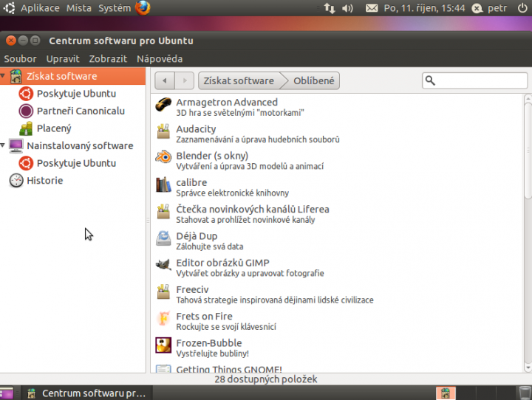Launch Firefox from the top panel
Viewport: 532px width, 400px height.
pyautogui.click(x=143, y=8)
